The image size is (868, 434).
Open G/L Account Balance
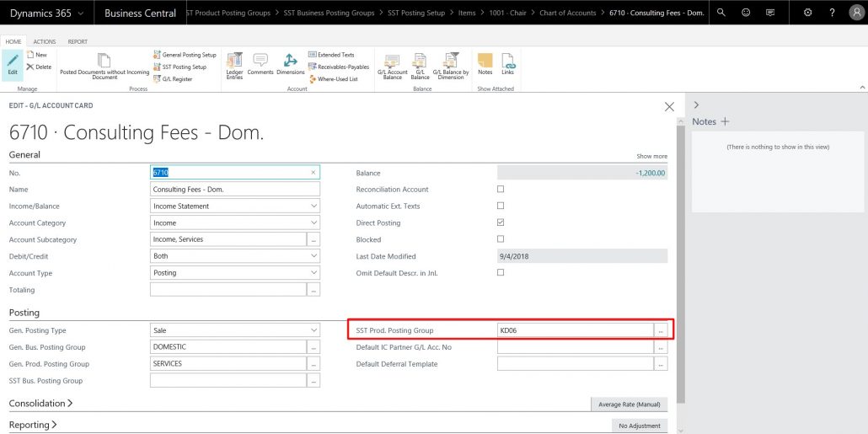[393, 67]
